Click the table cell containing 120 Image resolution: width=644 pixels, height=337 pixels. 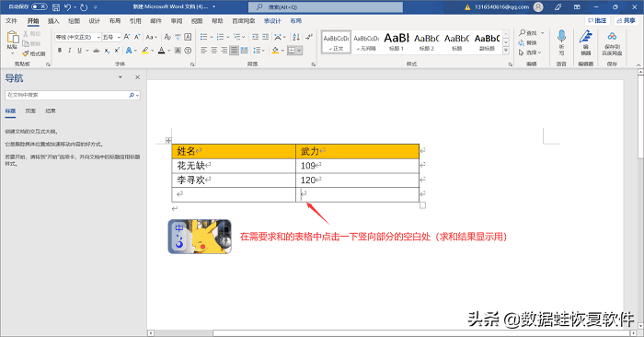pyautogui.click(x=357, y=180)
